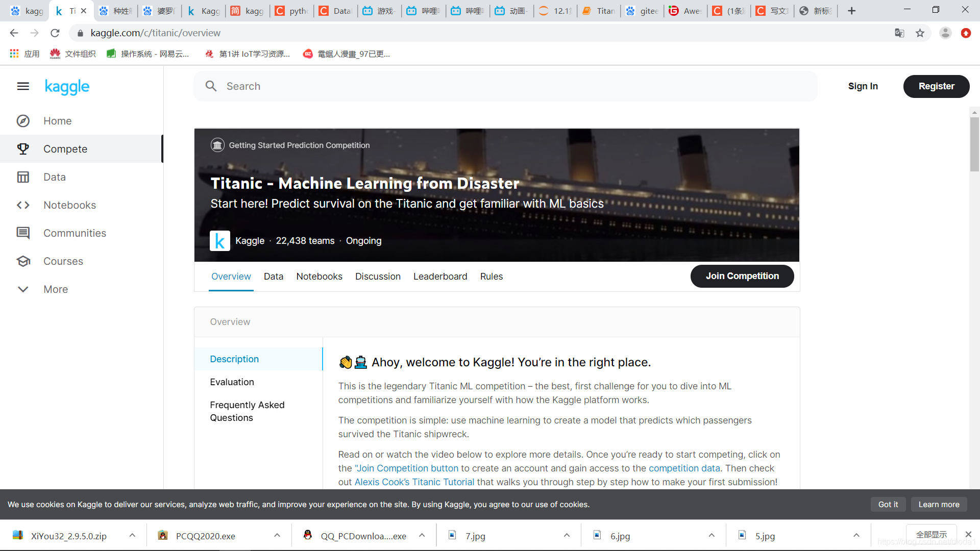Viewport: 980px width, 551px height.
Task: Click the Register button
Action: [x=936, y=86]
